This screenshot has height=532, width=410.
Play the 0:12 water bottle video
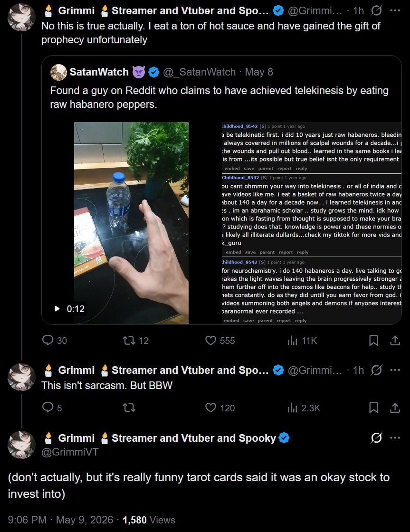pyautogui.click(x=131, y=223)
